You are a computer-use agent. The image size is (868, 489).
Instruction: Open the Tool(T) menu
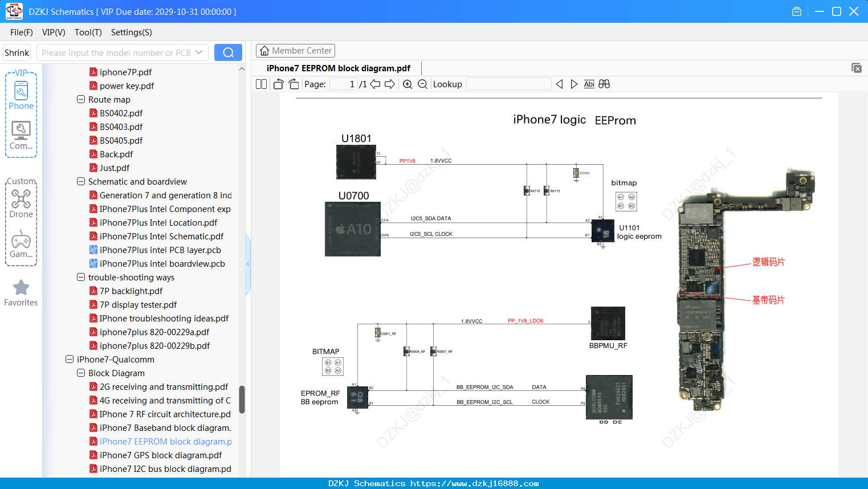click(x=88, y=32)
